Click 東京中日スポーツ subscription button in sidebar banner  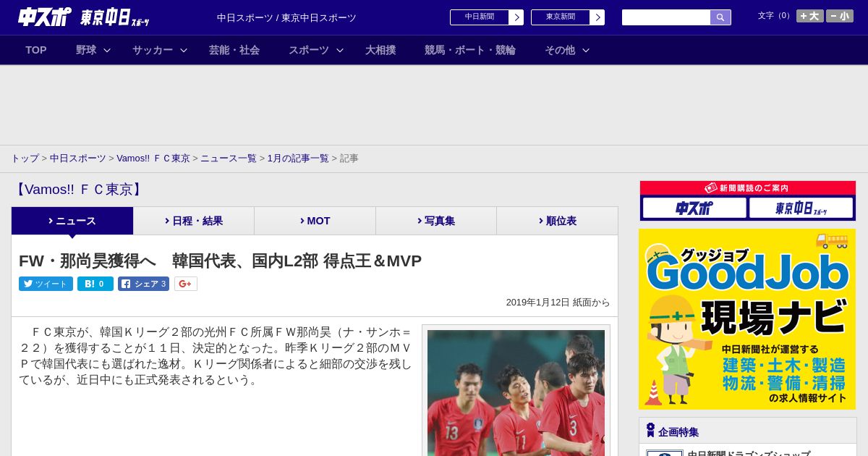(801, 208)
